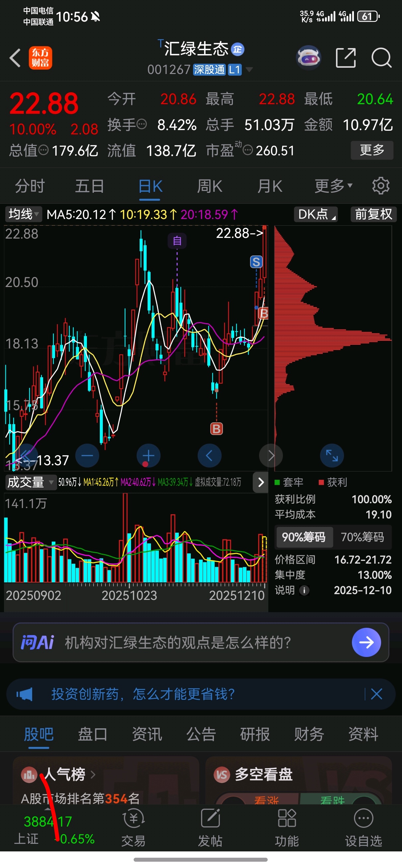Tap the chip distribution histogram

[333, 348]
